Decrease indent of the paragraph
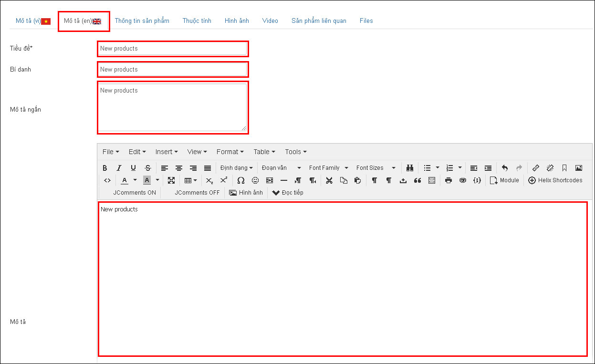This screenshot has height=364, width=595. pos(474,168)
